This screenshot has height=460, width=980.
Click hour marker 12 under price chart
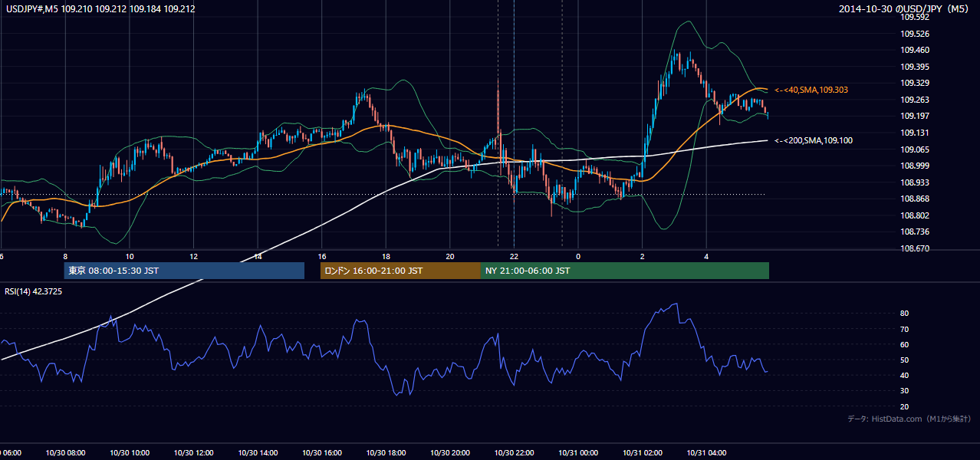(x=194, y=256)
